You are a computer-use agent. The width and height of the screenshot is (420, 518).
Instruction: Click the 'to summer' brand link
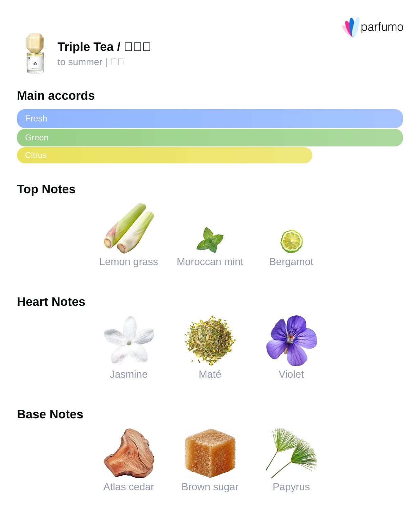(x=80, y=62)
